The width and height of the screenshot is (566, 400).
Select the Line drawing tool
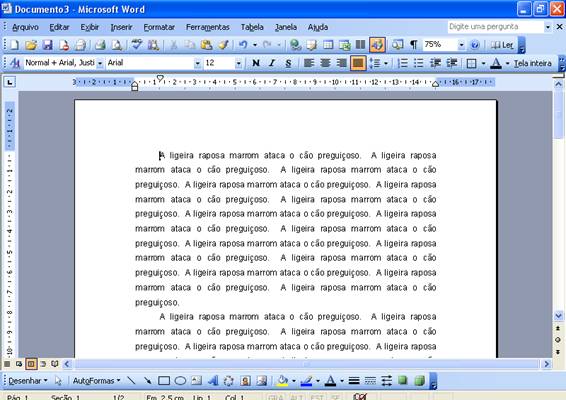click(131, 381)
